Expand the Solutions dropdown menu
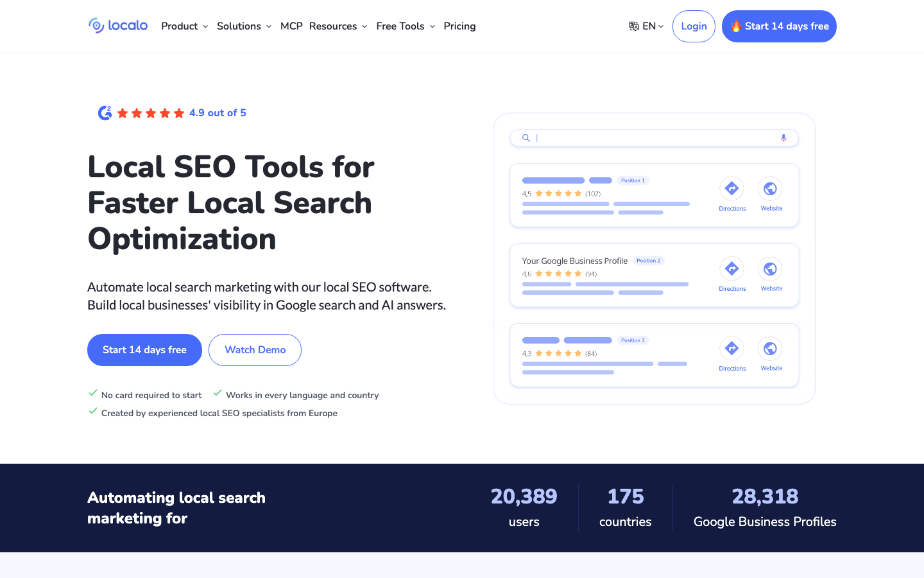The image size is (924, 578). 244,26
